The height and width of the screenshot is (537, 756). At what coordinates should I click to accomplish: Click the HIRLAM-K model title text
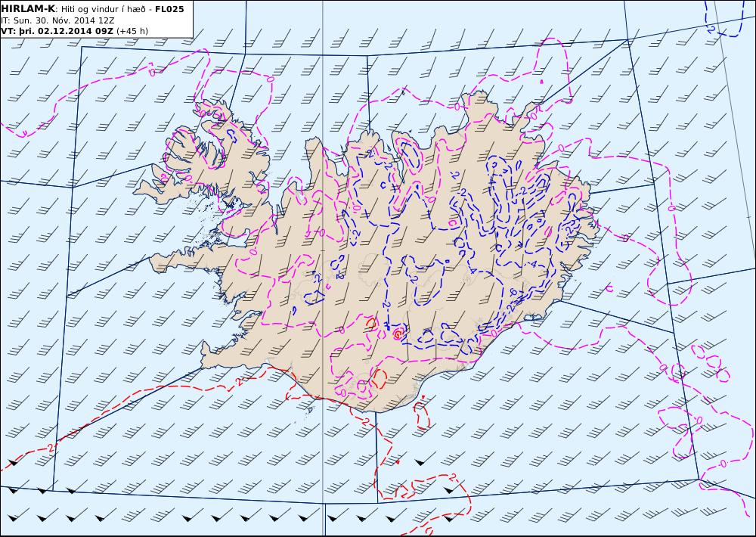click(x=28, y=9)
